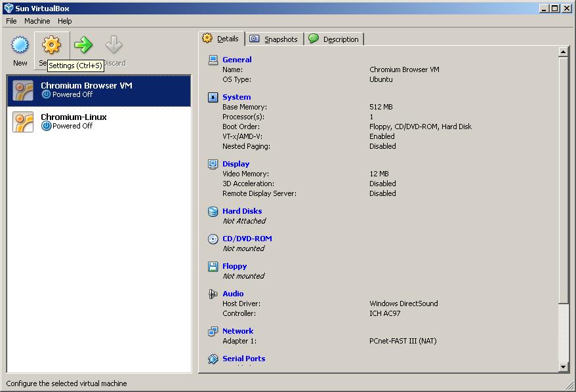The height and width of the screenshot is (392, 576).
Task: Open the Help menu
Action: pos(65,21)
